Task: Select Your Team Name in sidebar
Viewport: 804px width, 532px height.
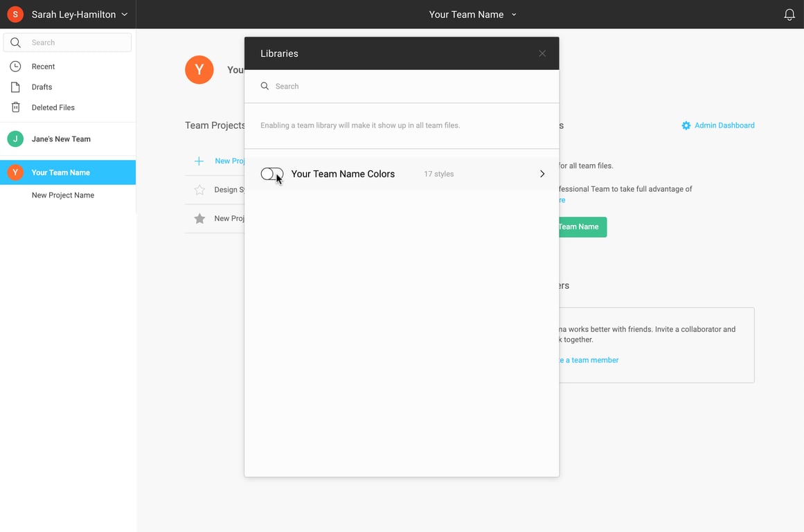Action: (61, 172)
